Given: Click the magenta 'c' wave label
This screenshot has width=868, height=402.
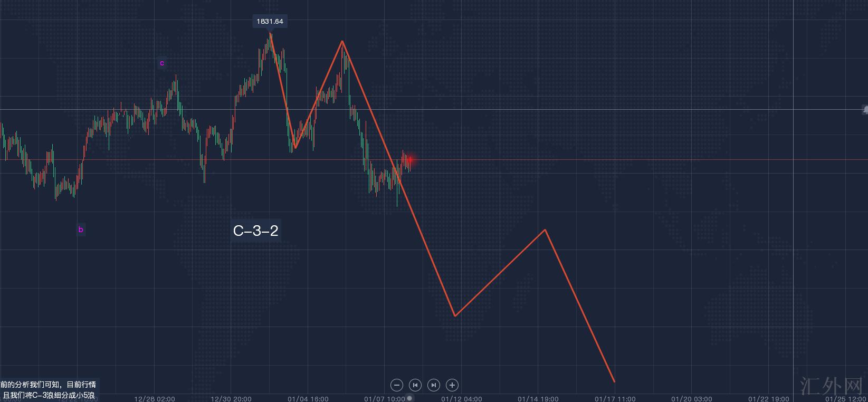Looking at the screenshot, I should click(x=162, y=63).
